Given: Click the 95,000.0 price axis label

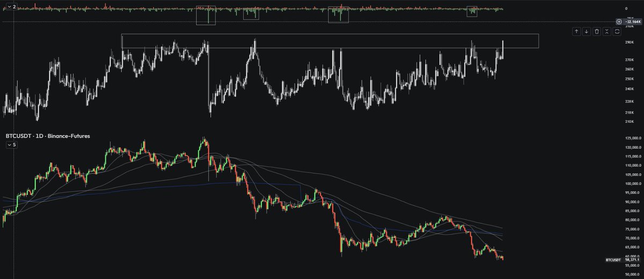Looking at the screenshot, I should click(x=633, y=193).
